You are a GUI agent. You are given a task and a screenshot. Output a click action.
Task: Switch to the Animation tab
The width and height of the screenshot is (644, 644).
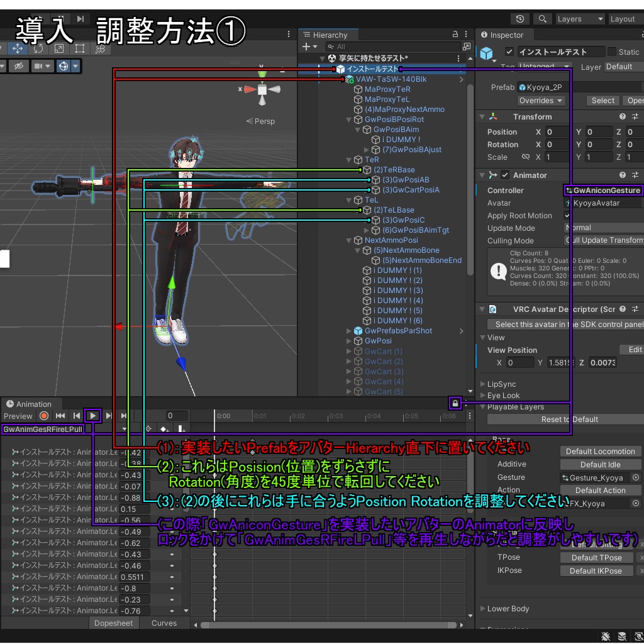click(x=31, y=404)
